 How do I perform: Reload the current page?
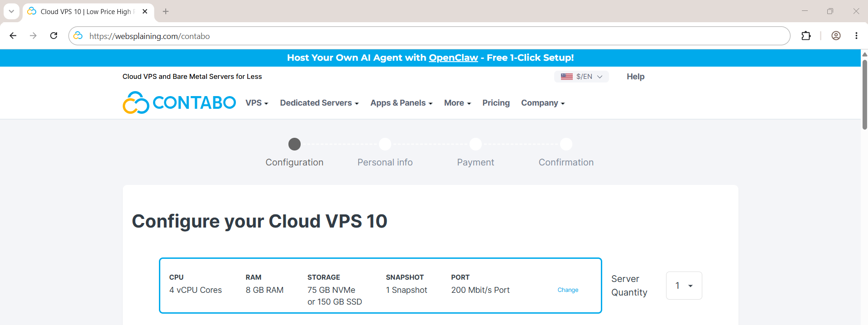53,36
